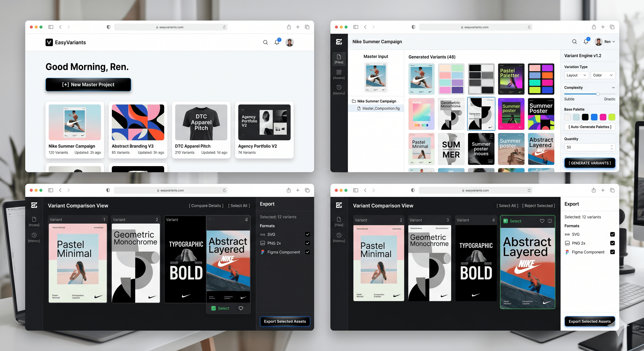Screen dimensions: 644x351
Task: Open [Files] in the Reject Selected window sidebar
Action: (x=339, y=222)
